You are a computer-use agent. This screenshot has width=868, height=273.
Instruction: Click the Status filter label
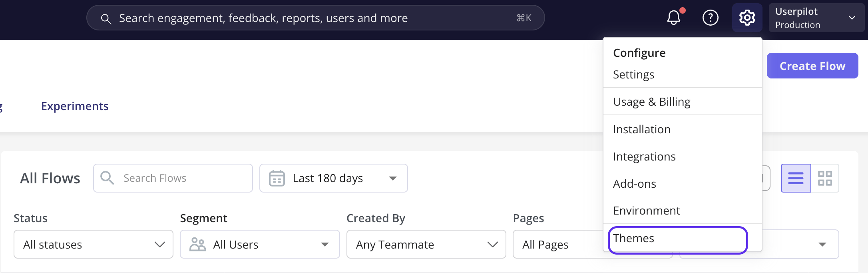pyautogui.click(x=31, y=218)
